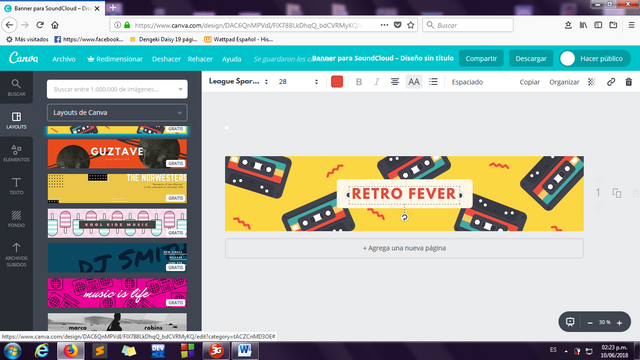This screenshot has height=360, width=640.
Task: Click the browser back arrow
Action: coord(9,25)
